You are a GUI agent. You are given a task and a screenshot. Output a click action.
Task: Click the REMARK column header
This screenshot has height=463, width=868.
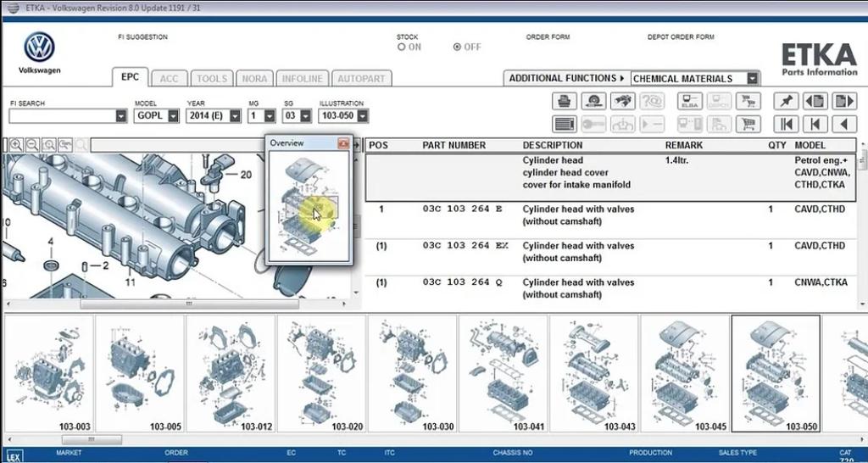(x=684, y=145)
